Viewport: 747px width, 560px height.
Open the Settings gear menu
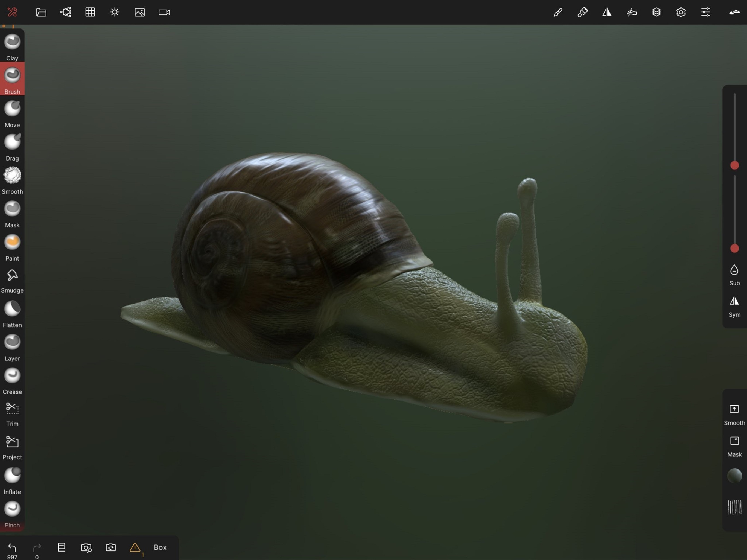681,13
